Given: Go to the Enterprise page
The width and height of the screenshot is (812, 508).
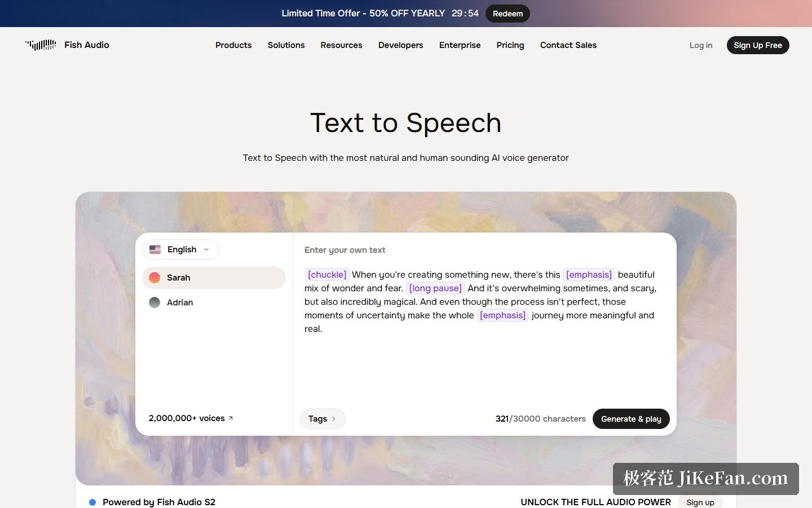Looking at the screenshot, I should point(460,45).
